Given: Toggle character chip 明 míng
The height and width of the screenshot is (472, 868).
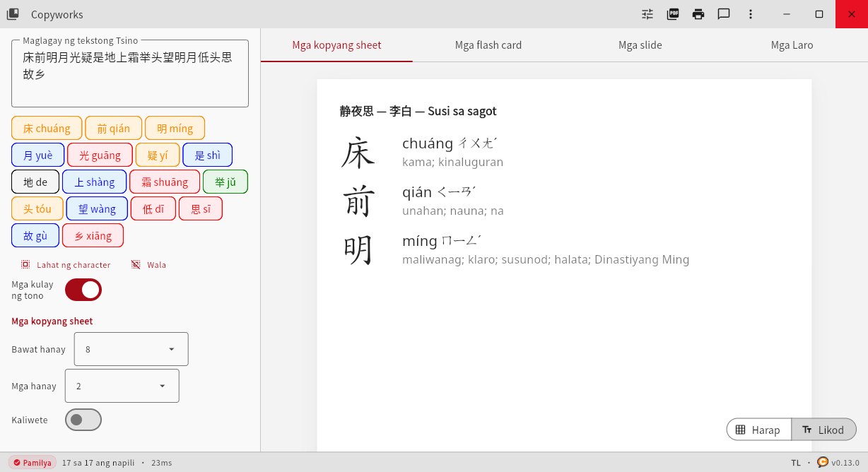Looking at the screenshot, I should (175, 128).
